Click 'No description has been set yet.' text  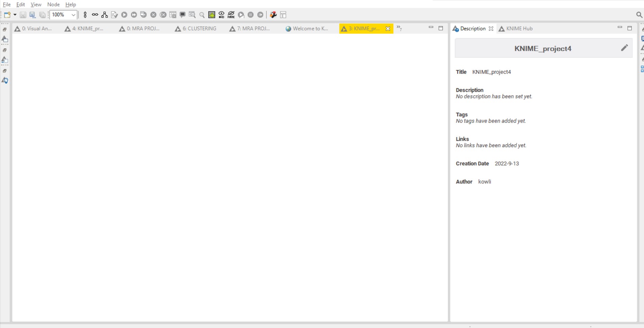tap(494, 97)
